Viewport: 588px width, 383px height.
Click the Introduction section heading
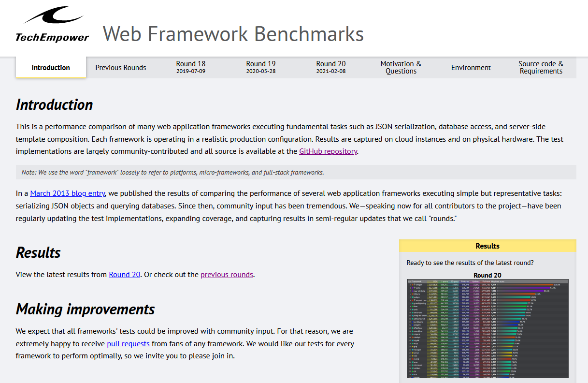point(54,104)
